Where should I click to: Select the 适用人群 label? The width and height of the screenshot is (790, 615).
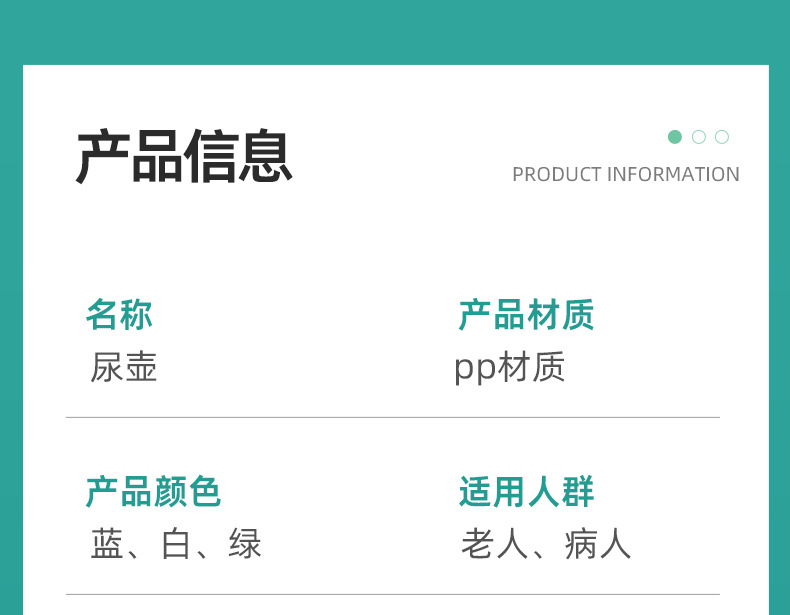[526, 492]
